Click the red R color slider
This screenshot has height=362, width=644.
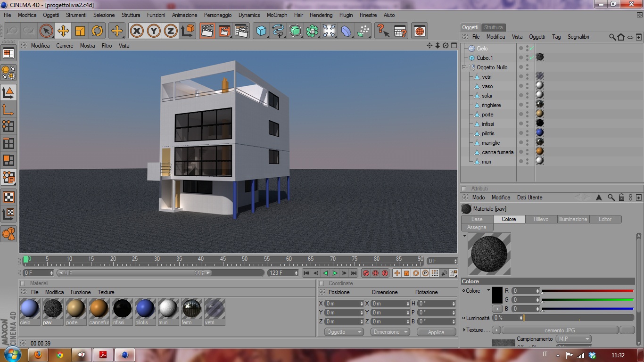587,291
